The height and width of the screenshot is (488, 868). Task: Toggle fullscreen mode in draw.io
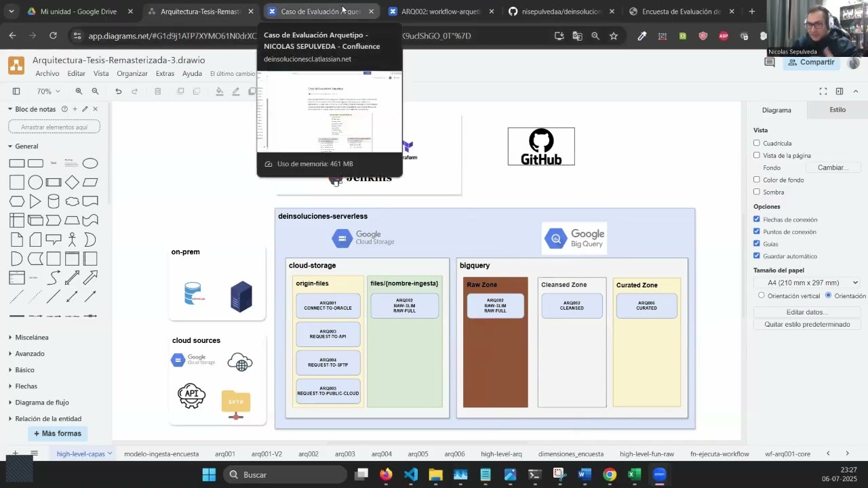point(823,91)
